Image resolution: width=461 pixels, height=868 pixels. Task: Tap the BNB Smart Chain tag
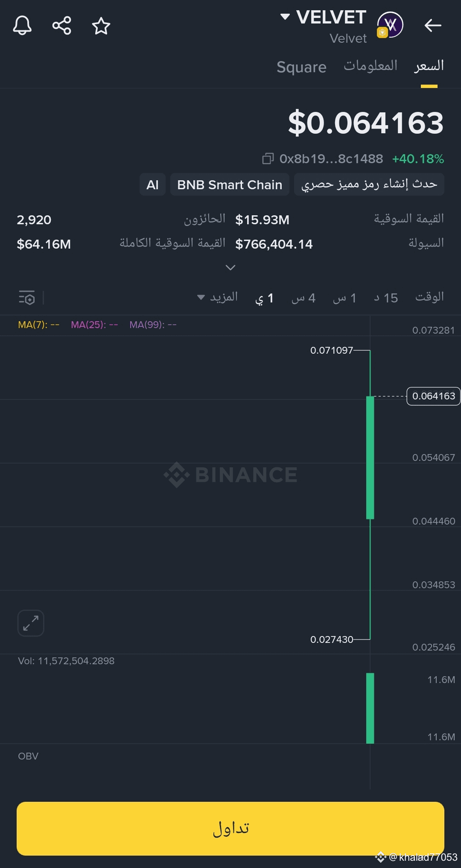pos(230,185)
